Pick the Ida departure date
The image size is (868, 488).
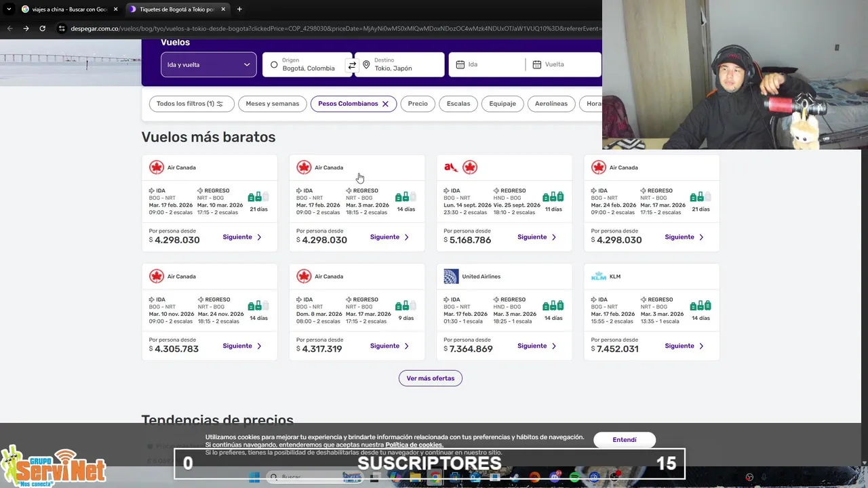click(487, 64)
